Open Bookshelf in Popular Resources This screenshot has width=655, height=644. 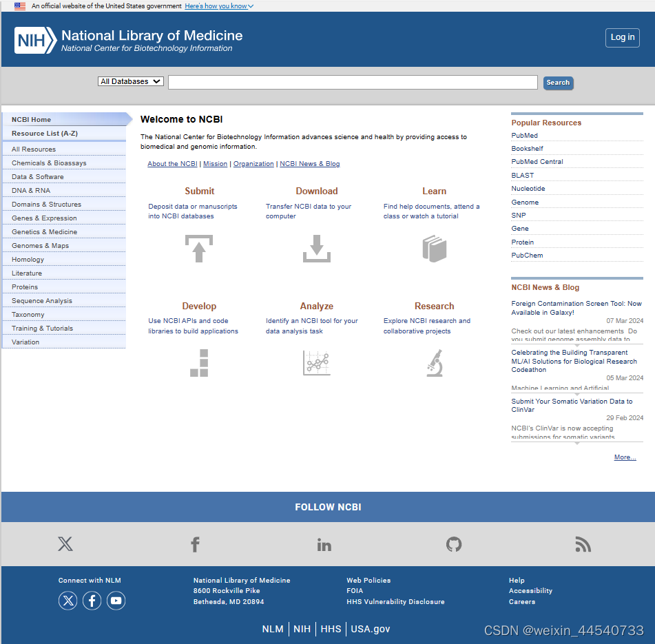click(527, 149)
